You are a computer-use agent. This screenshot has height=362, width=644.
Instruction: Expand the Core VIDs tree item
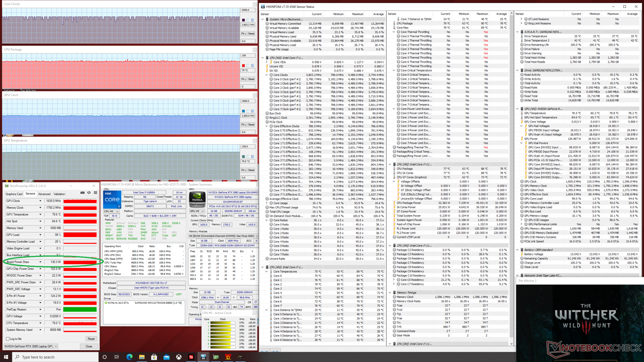pos(267,62)
